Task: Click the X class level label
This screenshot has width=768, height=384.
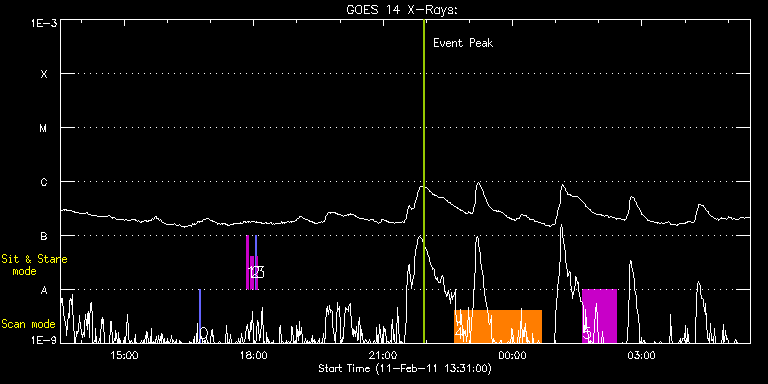Action: pyautogui.click(x=44, y=74)
